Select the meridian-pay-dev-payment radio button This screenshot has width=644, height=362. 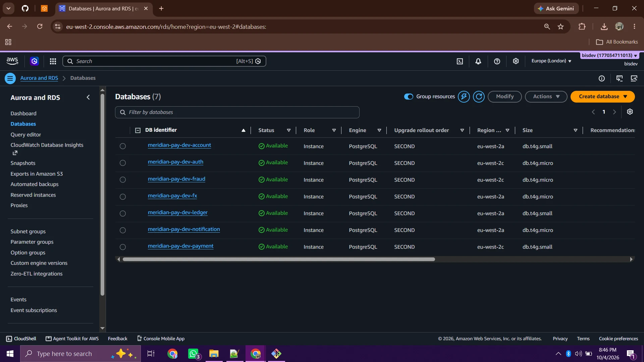point(123,247)
